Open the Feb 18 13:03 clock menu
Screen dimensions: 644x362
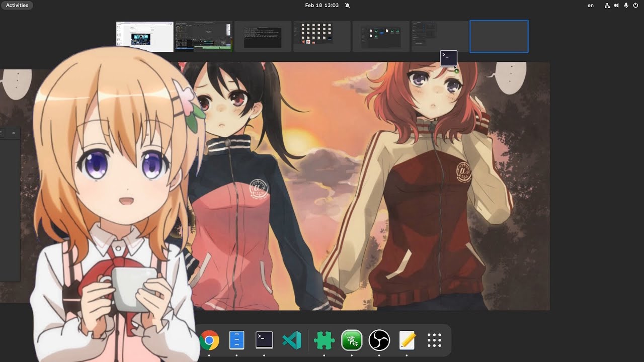click(x=322, y=5)
